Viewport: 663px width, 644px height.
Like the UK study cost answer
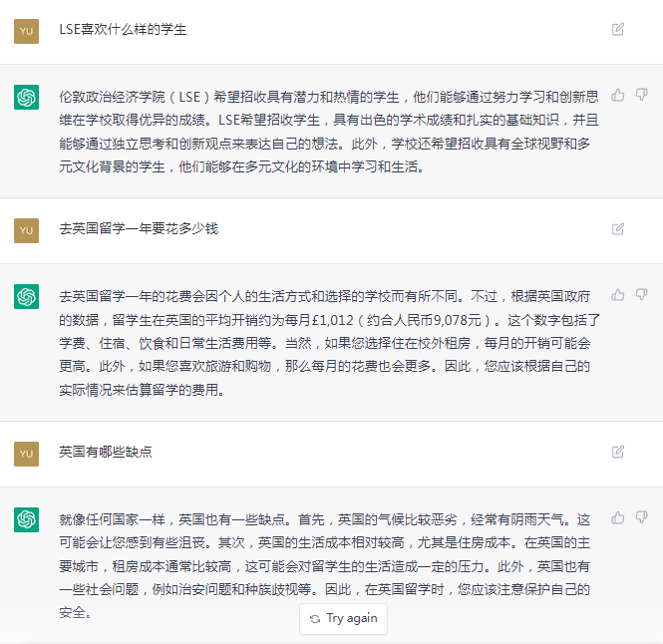[618, 295]
